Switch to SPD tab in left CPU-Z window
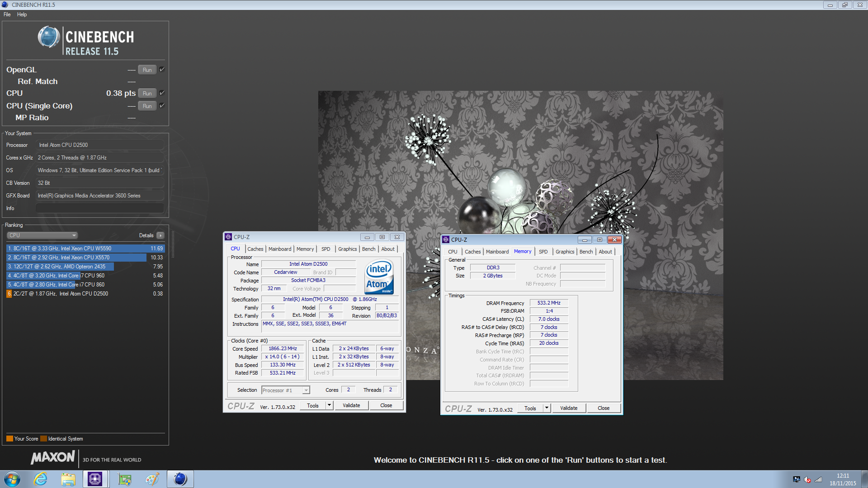868x488 pixels. coord(325,249)
